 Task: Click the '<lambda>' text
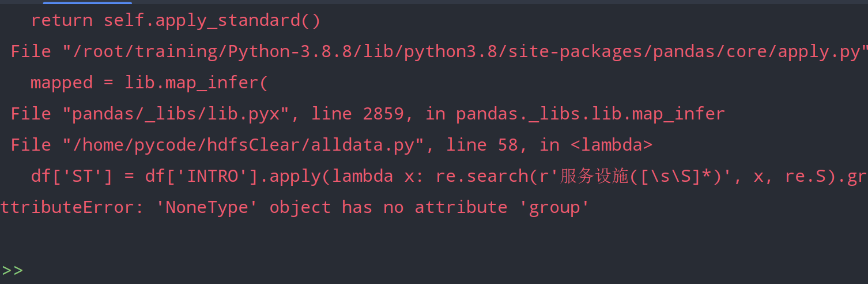[x=612, y=145]
